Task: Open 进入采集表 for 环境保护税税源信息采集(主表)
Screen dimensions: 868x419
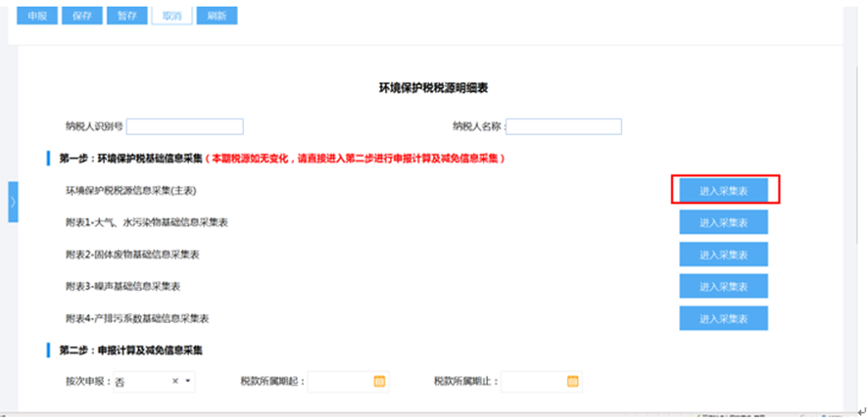Action: pos(724,190)
